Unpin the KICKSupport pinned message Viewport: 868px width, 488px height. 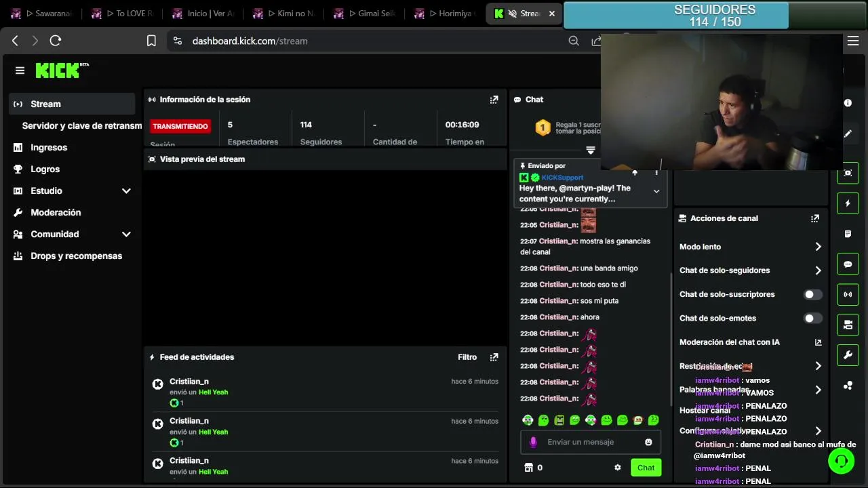click(x=635, y=173)
